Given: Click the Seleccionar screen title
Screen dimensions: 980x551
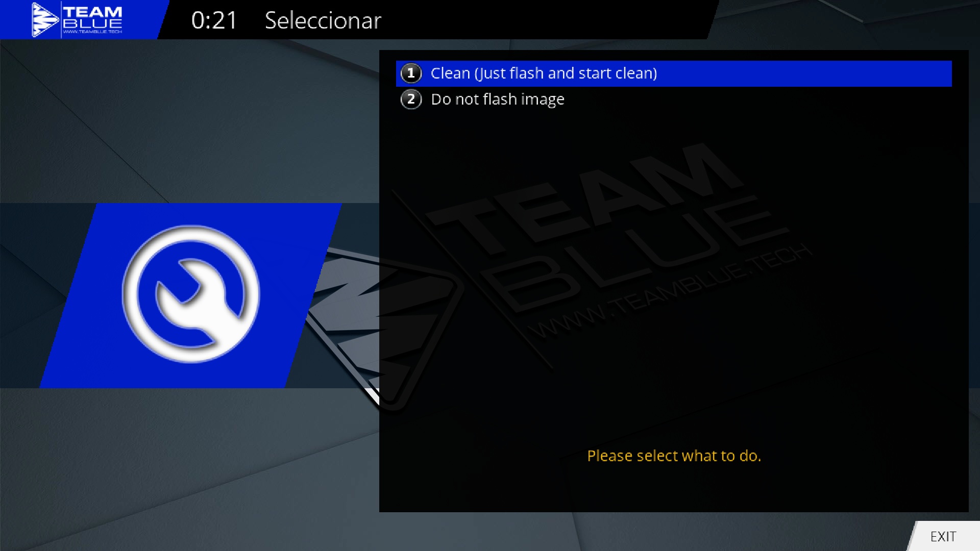Looking at the screenshot, I should tap(323, 21).
